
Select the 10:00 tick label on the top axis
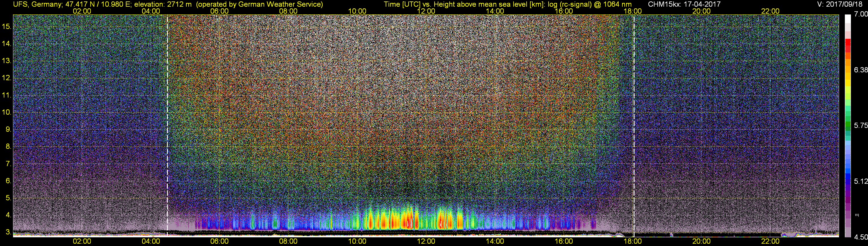(x=357, y=11)
